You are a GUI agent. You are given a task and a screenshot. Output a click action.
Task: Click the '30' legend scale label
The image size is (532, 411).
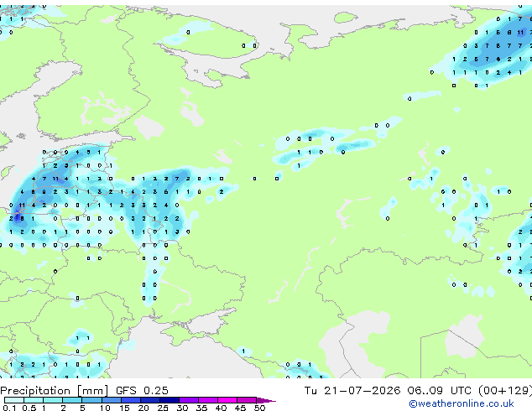pyautogui.click(x=182, y=408)
